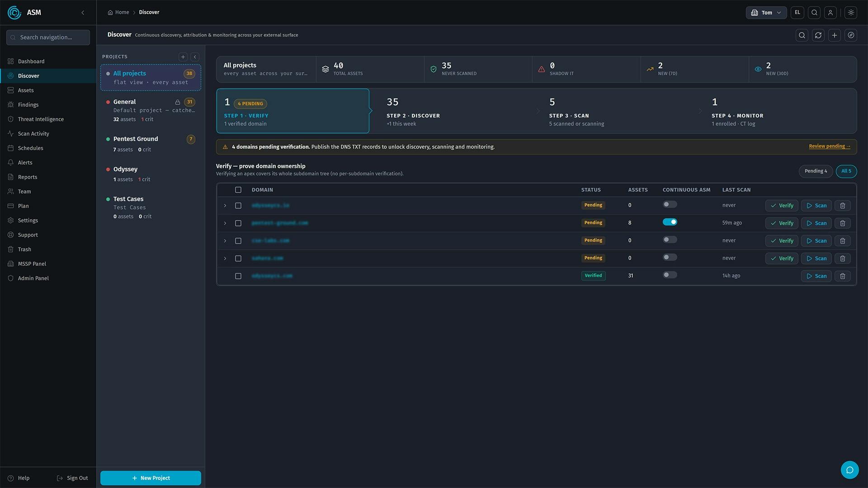The image size is (868, 488).
Task: Click the Never Scanned shield icon
Action: (x=434, y=69)
